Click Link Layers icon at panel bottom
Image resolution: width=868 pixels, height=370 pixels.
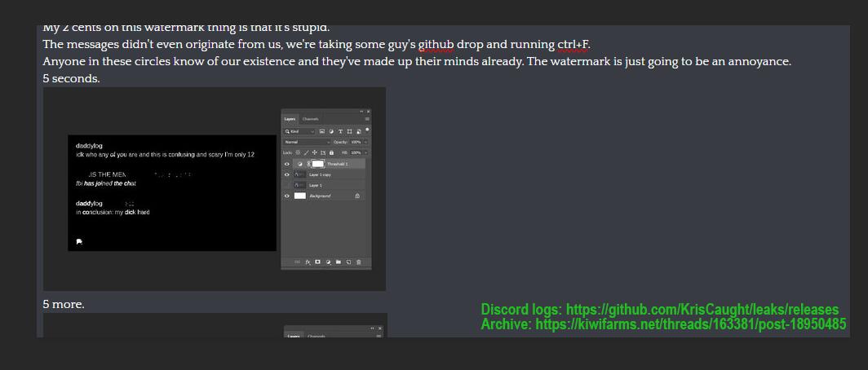(x=297, y=262)
